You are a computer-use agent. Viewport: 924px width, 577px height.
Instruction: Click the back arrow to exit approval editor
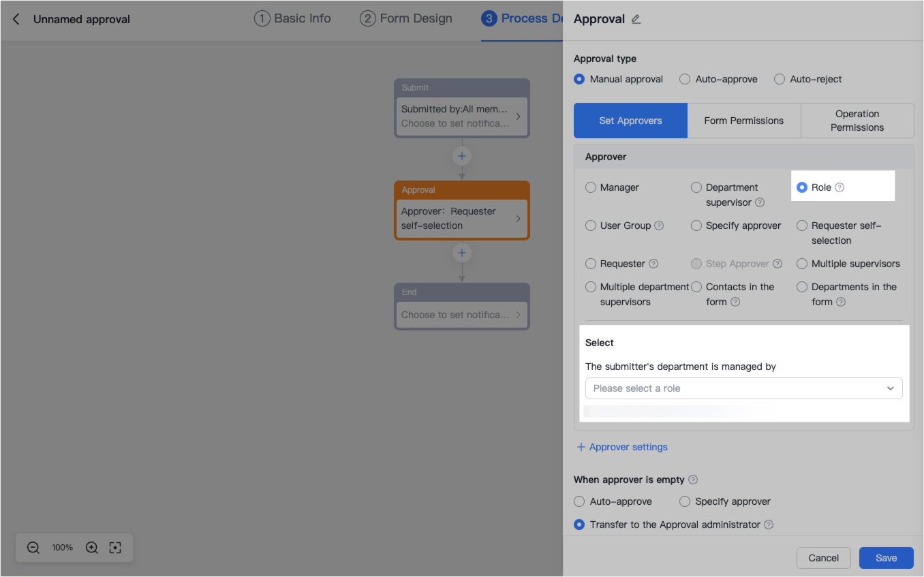16,19
